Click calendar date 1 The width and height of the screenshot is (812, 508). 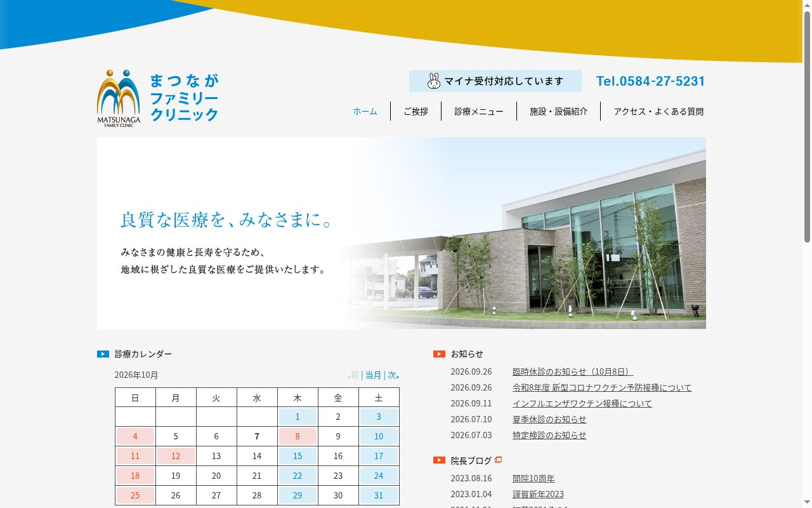(x=298, y=417)
